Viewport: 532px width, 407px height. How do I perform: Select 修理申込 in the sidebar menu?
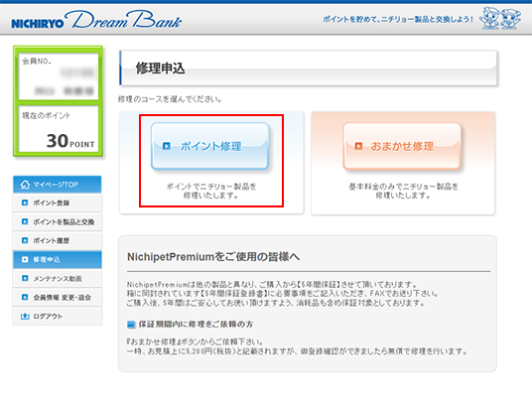[57, 260]
